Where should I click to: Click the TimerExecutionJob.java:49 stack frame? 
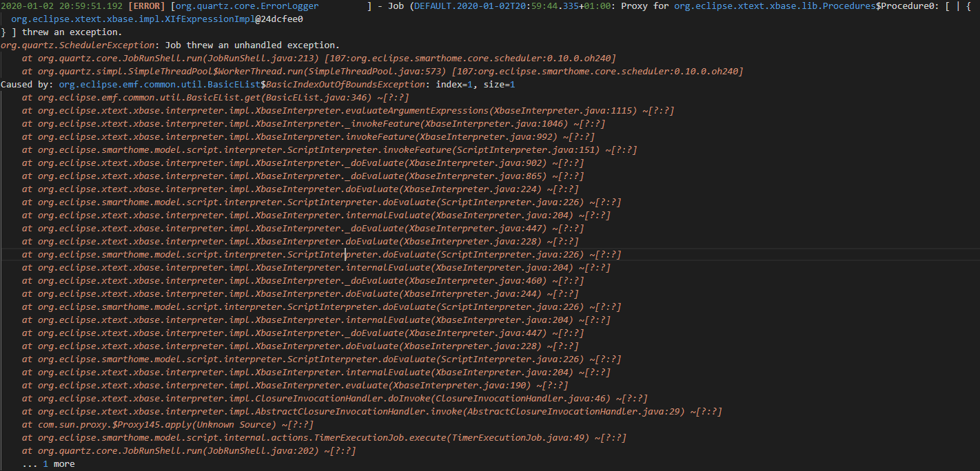[324, 438]
